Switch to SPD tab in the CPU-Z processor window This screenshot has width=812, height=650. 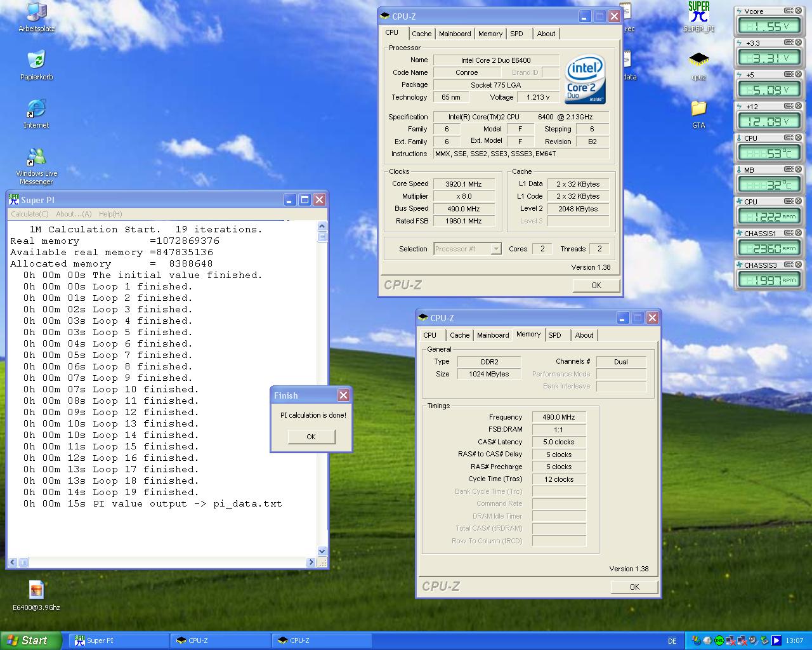[x=517, y=34]
